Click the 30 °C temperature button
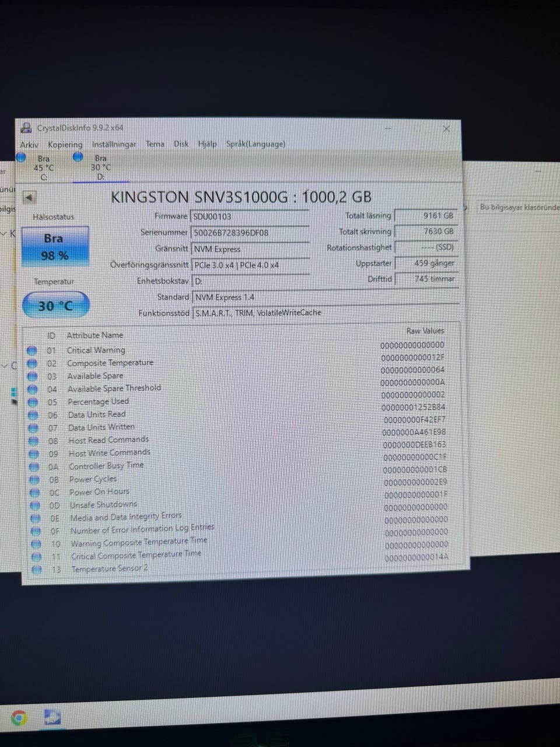 tap(55, 305)
